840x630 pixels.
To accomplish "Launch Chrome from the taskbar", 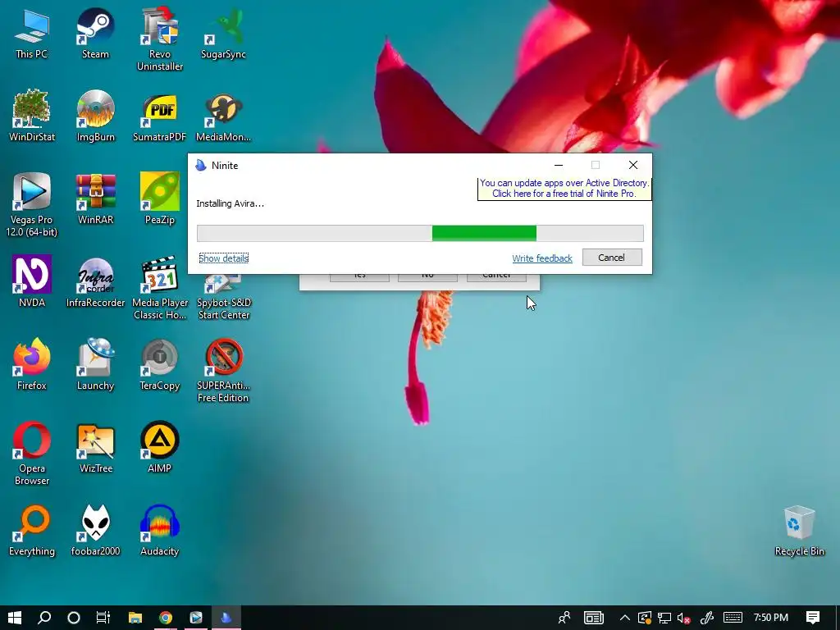I will (x=166, y=618).
